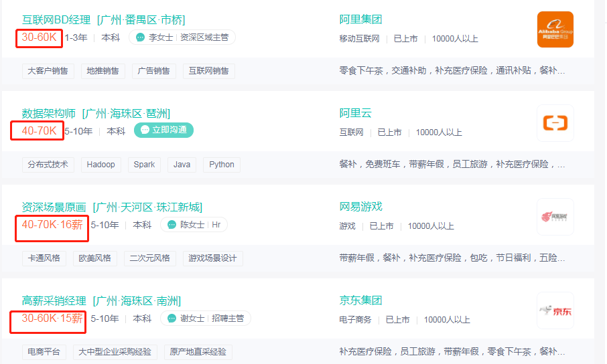Contact 谢女士 招聘主管
The width and height of the screenshot is (607, 364).
[206, 318]
